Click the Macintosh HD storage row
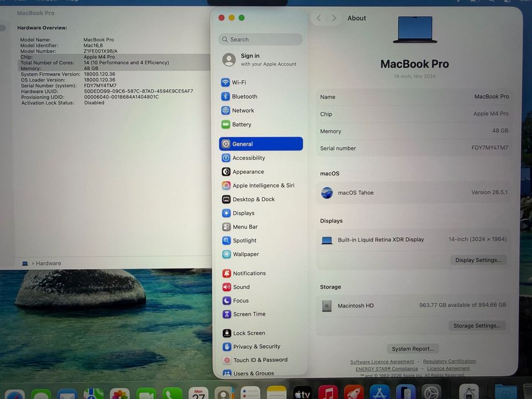 pyautogui.click(x=413, y=306)
